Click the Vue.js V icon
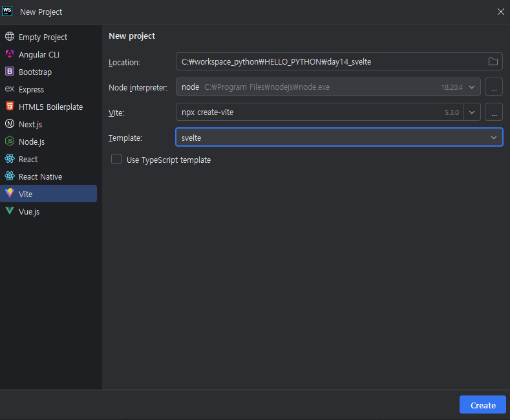Viewport: 510px width, 420px height. point(10,211)
